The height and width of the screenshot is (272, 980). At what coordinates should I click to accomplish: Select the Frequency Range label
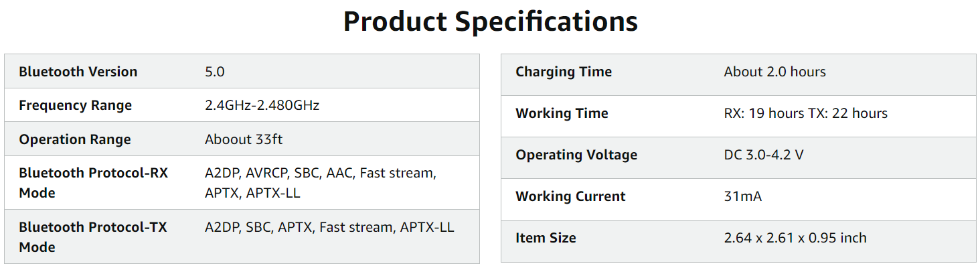(75, 105)
